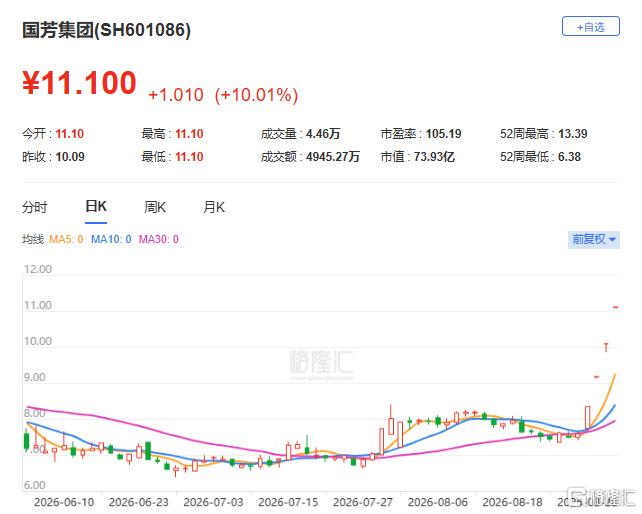Click the 最高 value 11.10
Screen dimensions: 642x514
pyautogui.click(x=189, y=134)
